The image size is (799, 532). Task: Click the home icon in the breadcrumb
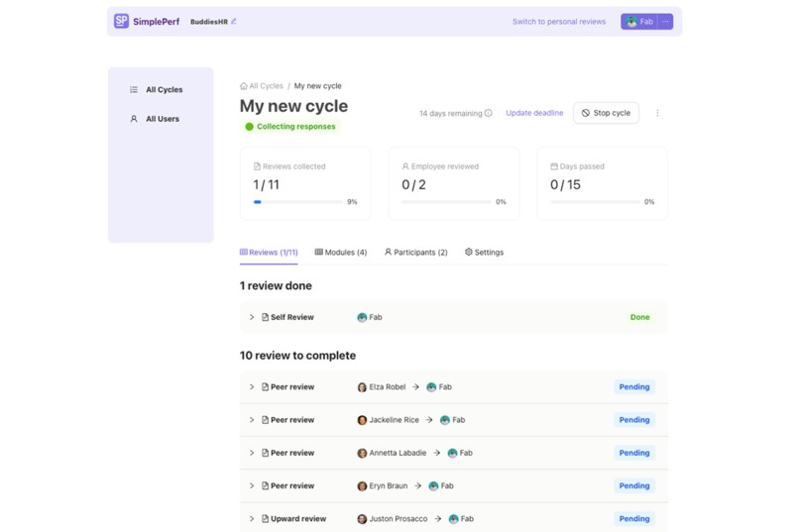point(244,86)
